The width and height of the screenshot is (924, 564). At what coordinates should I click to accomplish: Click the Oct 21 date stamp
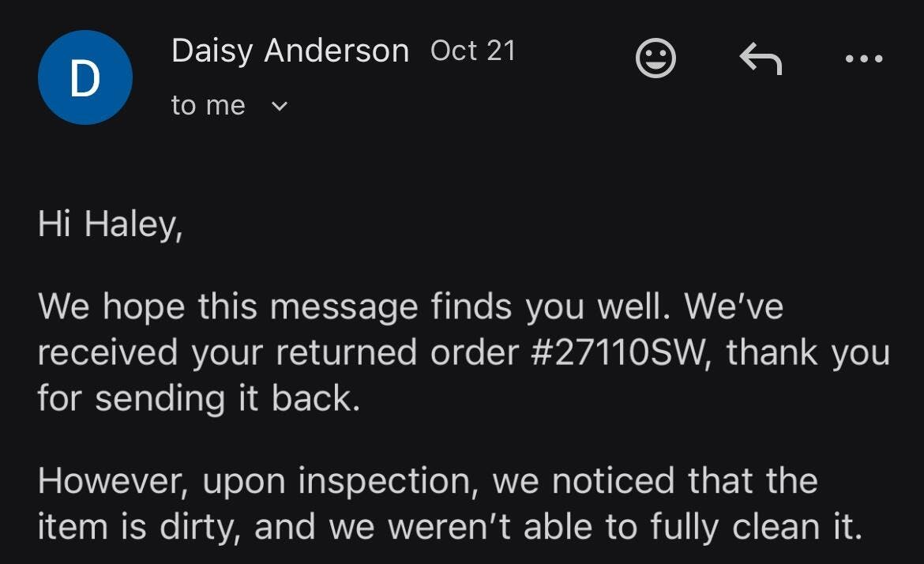[x=472, y=51]
